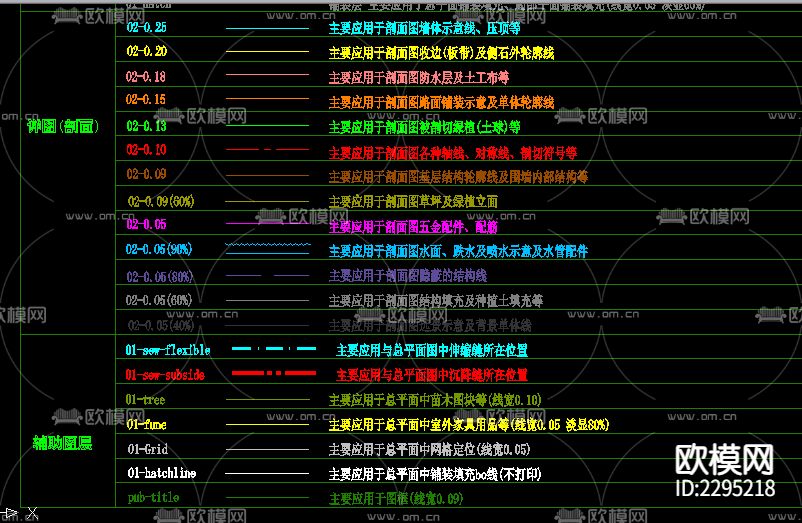Click description "主要应用于总平面中铺装填充bo线(不打印)"
This screenshot has width=802, height=523.
[435, 474]
